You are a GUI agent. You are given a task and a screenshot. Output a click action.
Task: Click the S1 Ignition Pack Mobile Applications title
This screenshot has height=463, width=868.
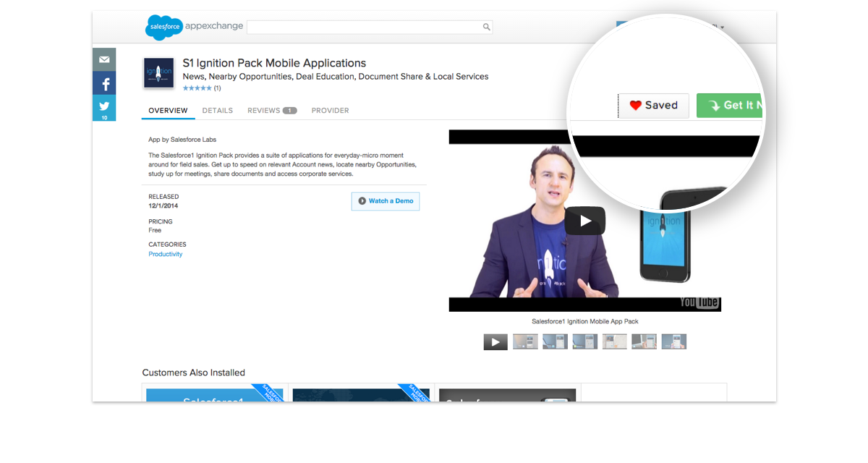tap(274, 63)
